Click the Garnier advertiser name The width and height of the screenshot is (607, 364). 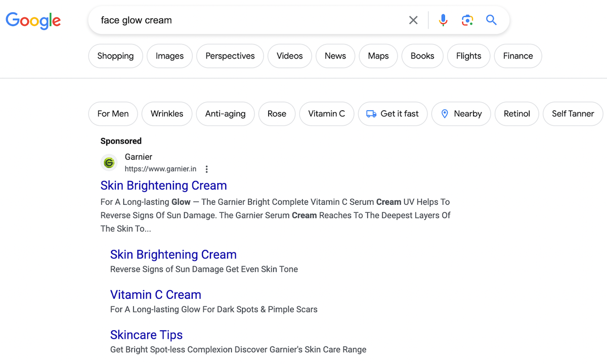pyautogui.click(x=139, y=157)
